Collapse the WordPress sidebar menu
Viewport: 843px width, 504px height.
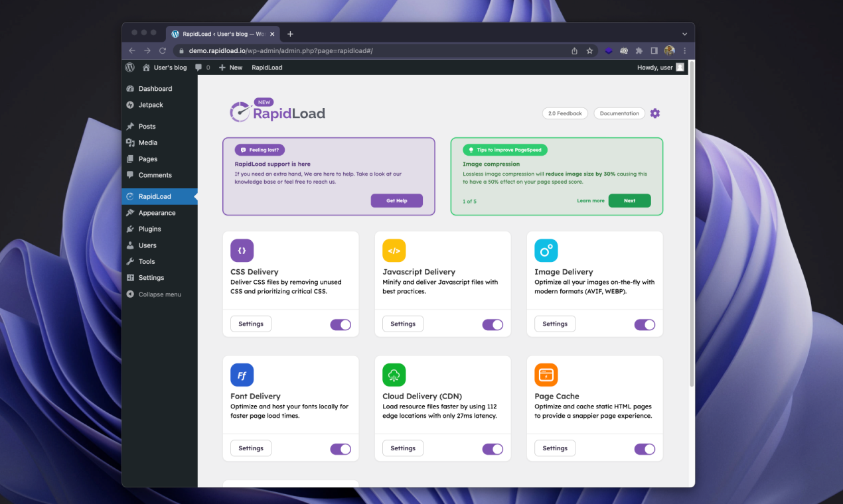(x=159, y=294)
